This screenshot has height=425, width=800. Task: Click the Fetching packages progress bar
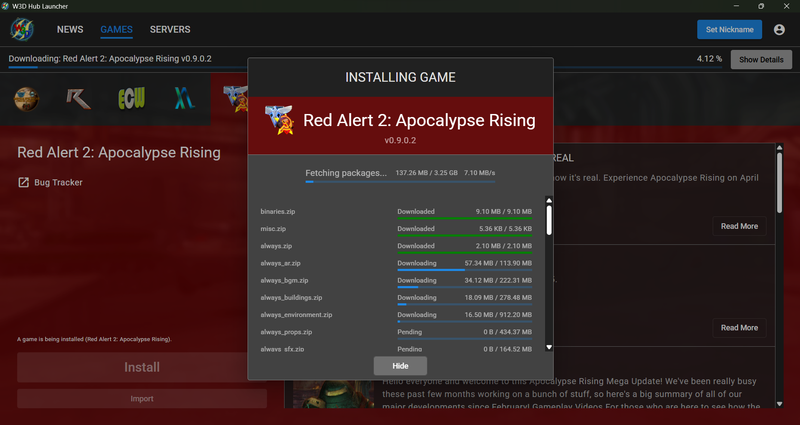[x=400, y=182]
